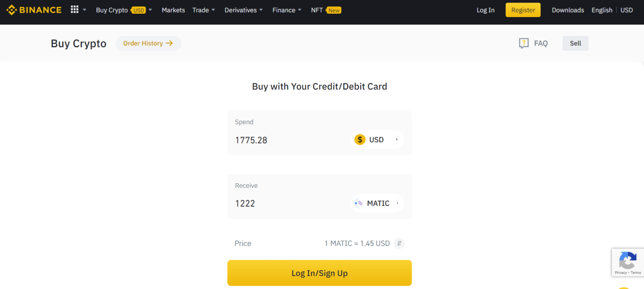This screenshot has height=289, width=644.
Task: Click the Spend amount input field
Action: pos(279,140)
